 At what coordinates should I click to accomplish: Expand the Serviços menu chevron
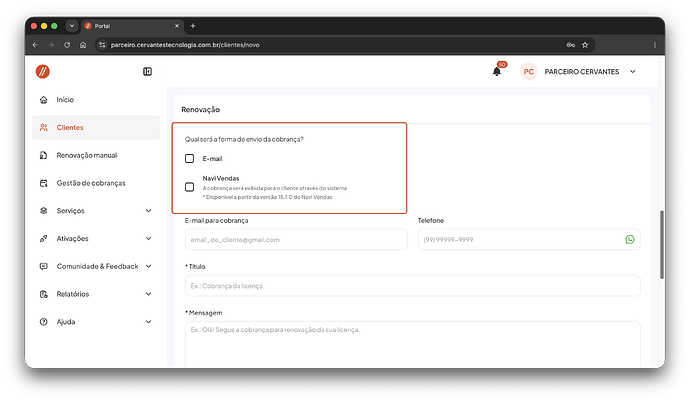pos(149,211)
